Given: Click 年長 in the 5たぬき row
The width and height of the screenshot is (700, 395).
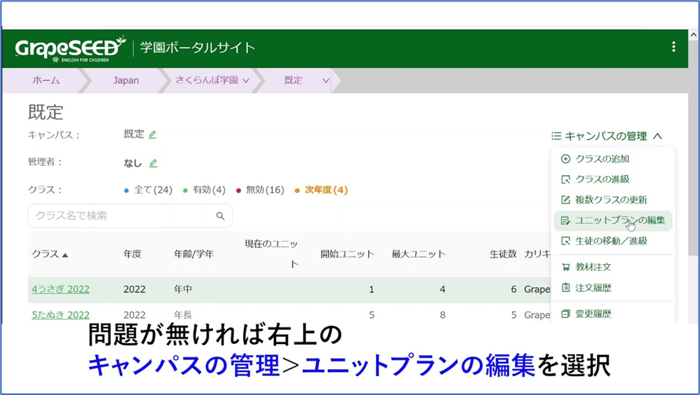Looking at the screenshot, I should [183, 315].
